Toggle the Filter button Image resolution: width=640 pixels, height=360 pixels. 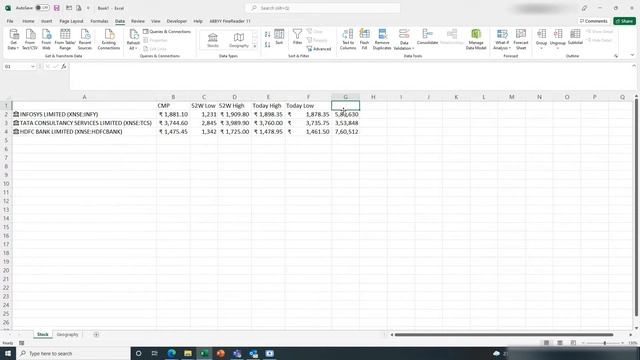[x=298, y=37]
